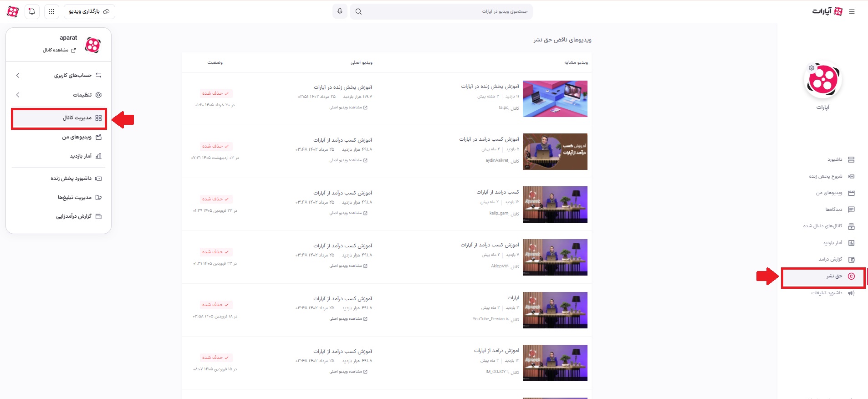Click the megaphone icon beside داشبورد تبلیغات
Screen dimensions: 868x399
[851, 293]
